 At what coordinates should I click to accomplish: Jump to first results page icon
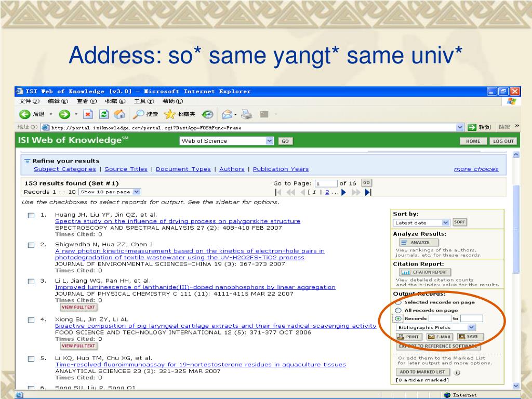[278, 192]
